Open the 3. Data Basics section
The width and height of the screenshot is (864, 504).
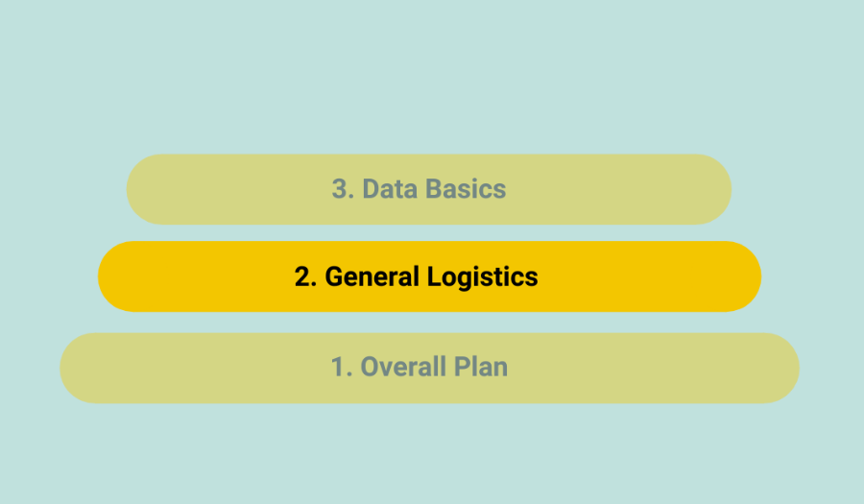point(428,189)
